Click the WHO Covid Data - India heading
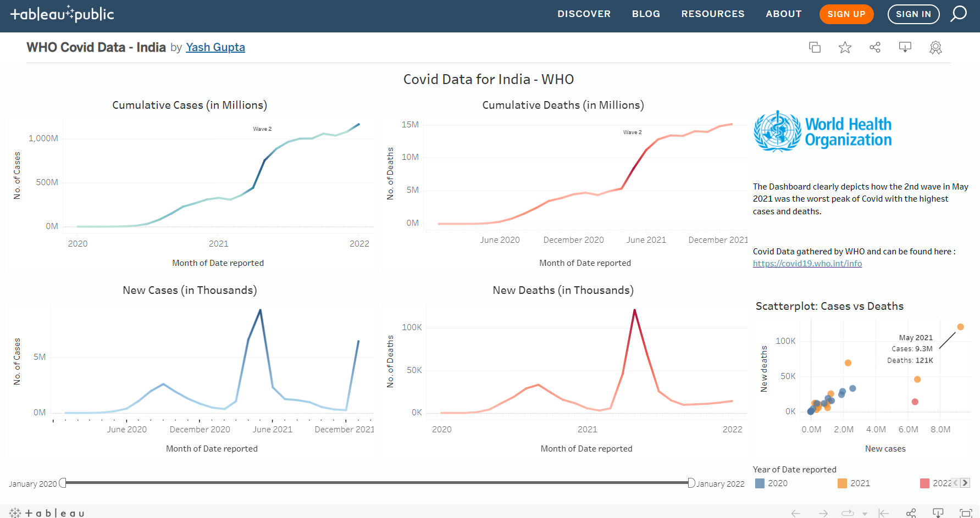980x518 pixels. (x=96, y=47)
